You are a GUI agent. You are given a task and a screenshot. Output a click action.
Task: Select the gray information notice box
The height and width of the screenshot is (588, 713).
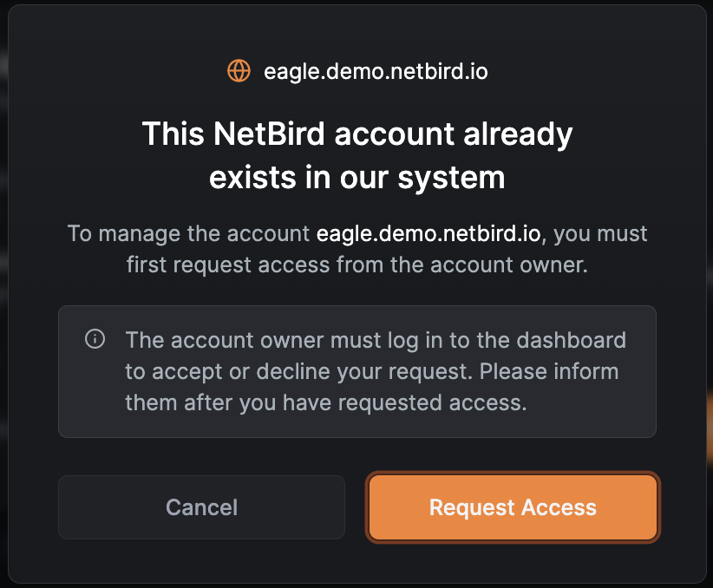pyautogui.click(x=356, y=371)
